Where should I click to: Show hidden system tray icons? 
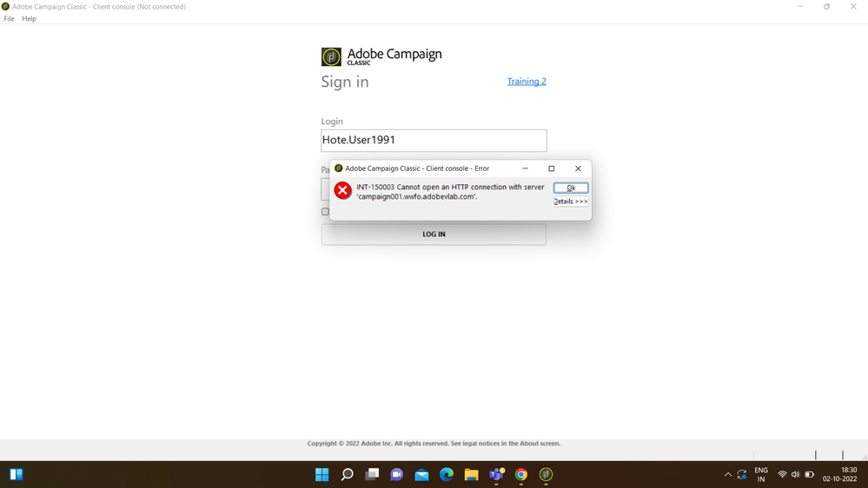(x=727, y=474)
